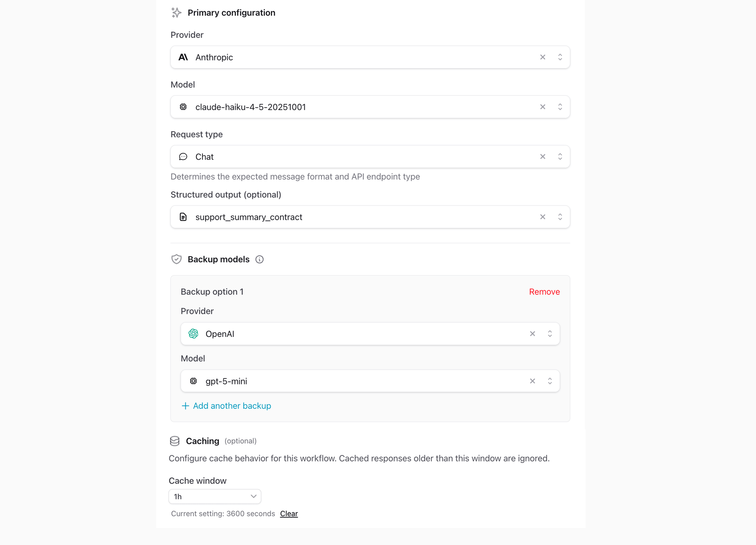
Task: Remove Backup option 1
Action: point(544,292)
